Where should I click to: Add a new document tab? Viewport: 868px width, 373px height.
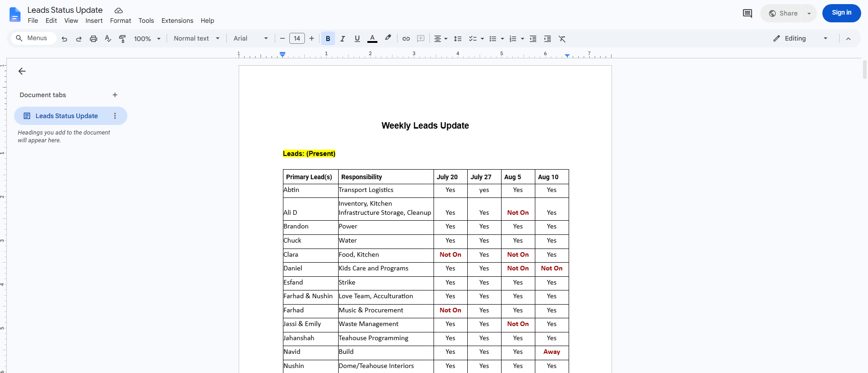pyautogui.click(x=115, y=95)
